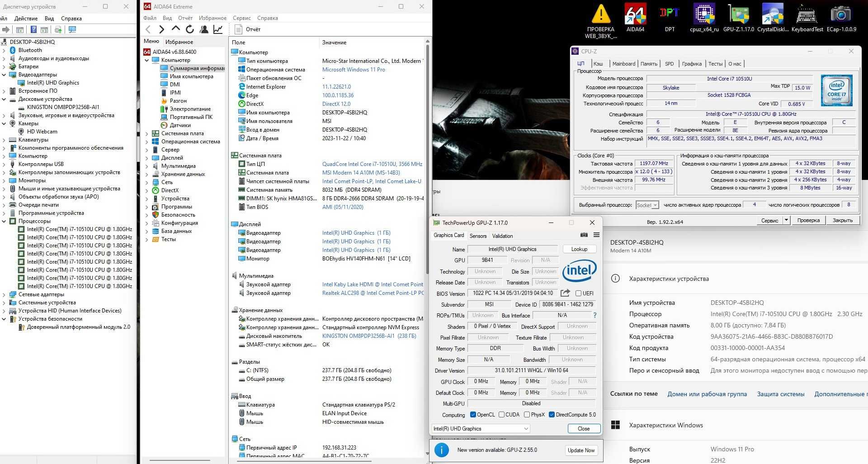Click info icon beside Характеристики устройства
The height and width of the screenshot is (464, 868).
615,279
